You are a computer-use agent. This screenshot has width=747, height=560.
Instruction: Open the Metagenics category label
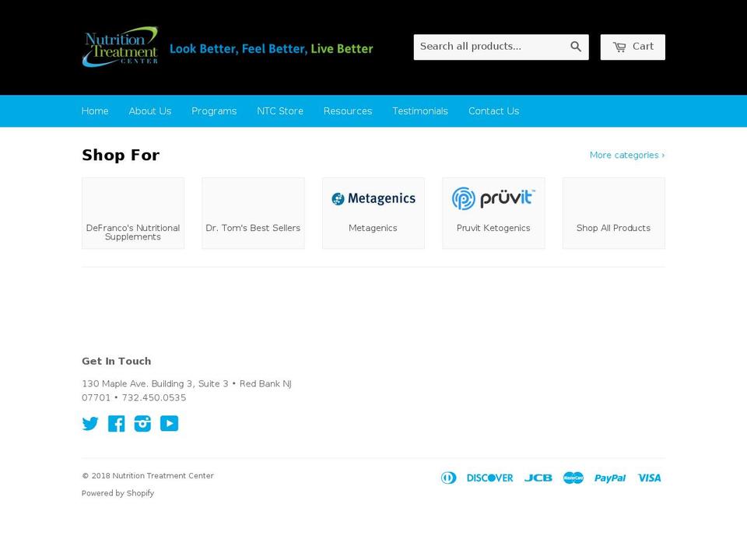pos(373,228)
